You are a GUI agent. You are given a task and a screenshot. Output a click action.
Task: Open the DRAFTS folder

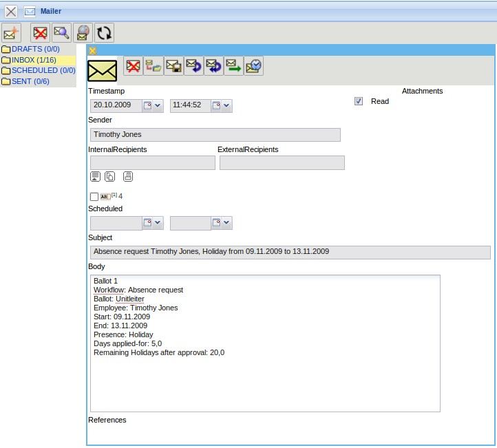coord(35,50)
